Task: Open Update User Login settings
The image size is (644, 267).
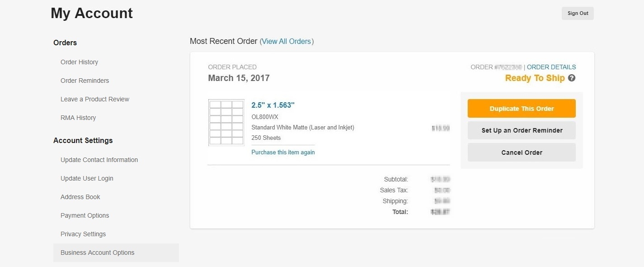Action: click(87, 178)
